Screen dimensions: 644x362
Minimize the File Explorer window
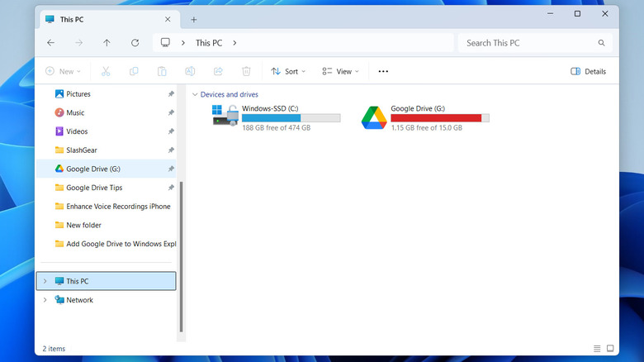(x=551, y=13)
